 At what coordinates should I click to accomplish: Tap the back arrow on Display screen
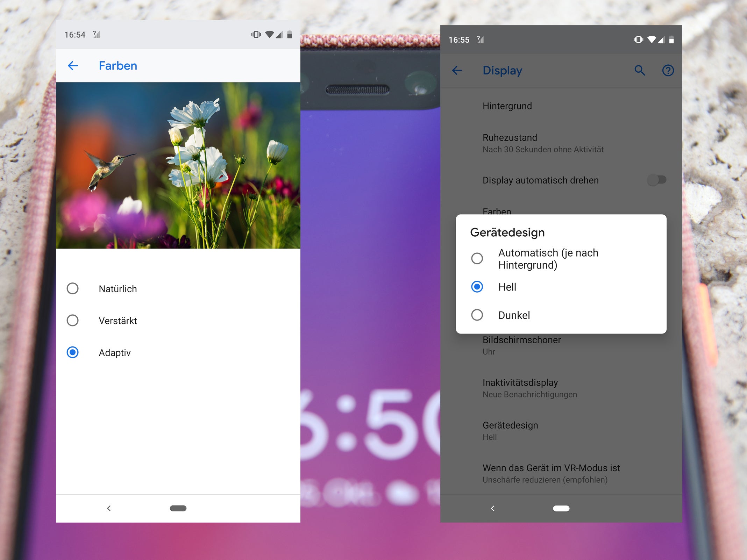(457, 71)
